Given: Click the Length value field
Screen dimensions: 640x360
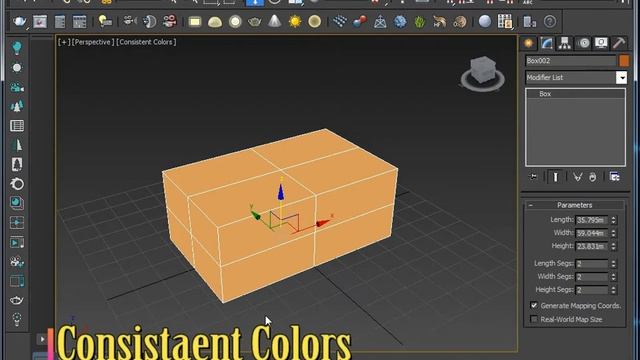Looking at the screenshot, I should click(x=592, y=220).
